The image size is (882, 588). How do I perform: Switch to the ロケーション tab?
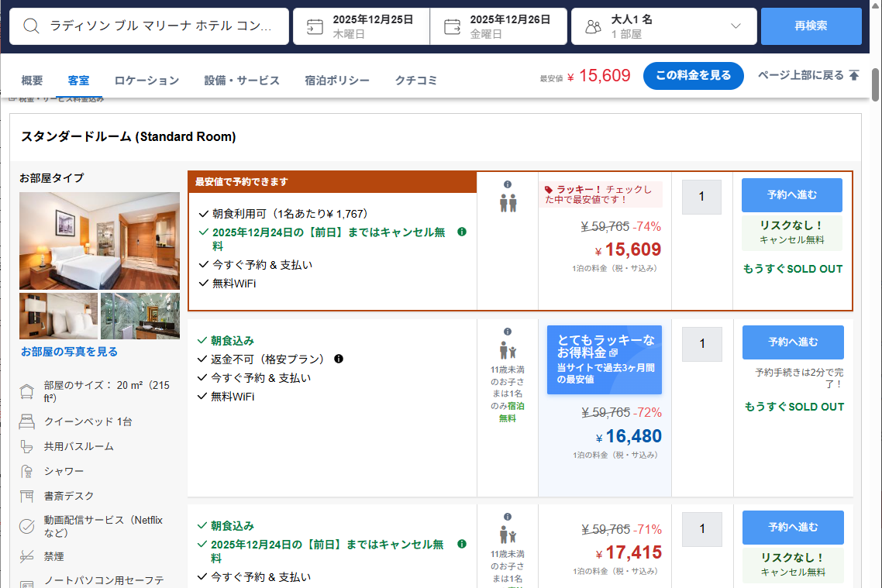point(146,81)
